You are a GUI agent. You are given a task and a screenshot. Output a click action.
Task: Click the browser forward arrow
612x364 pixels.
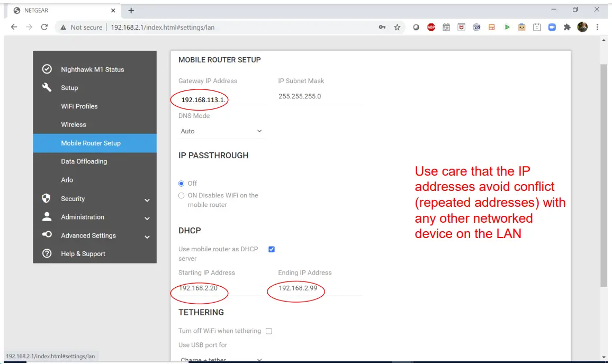tap(29, 27)
